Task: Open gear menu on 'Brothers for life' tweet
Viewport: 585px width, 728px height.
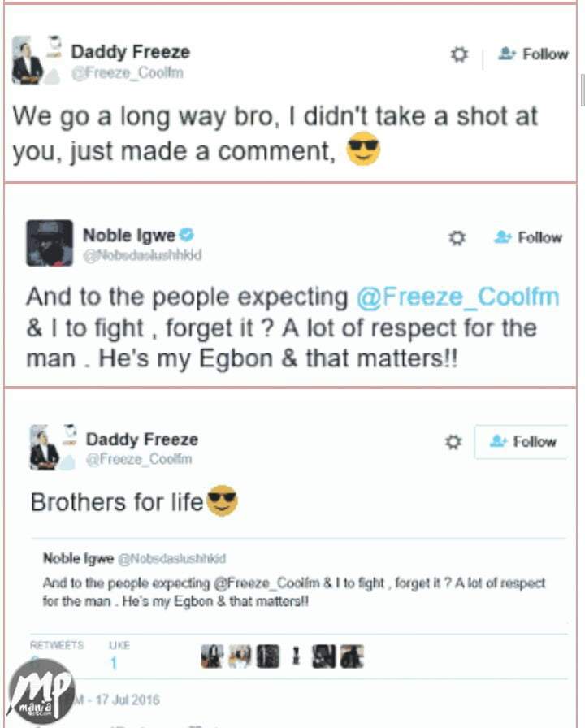Action: [x=453, y=442]
